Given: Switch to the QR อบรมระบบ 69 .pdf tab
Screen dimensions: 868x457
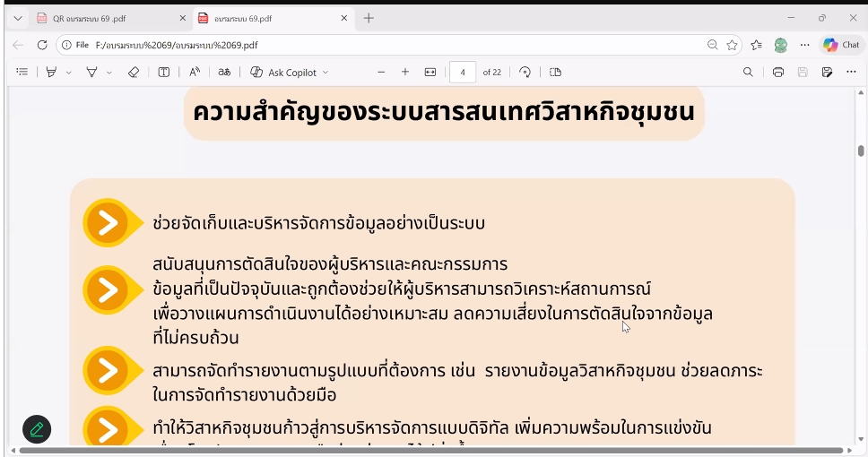Looking at the screenshot, I should pos(107,18).
